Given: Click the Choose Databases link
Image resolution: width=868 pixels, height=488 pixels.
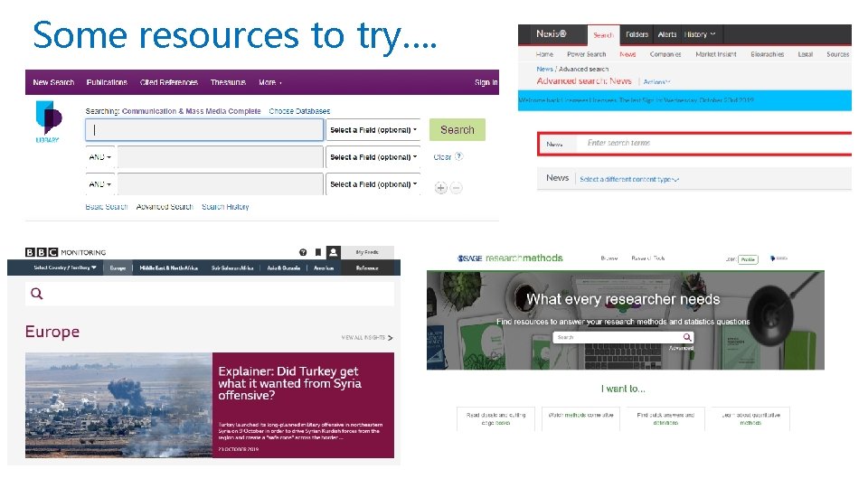Looking at the screenshot, I should coord(299,111).
